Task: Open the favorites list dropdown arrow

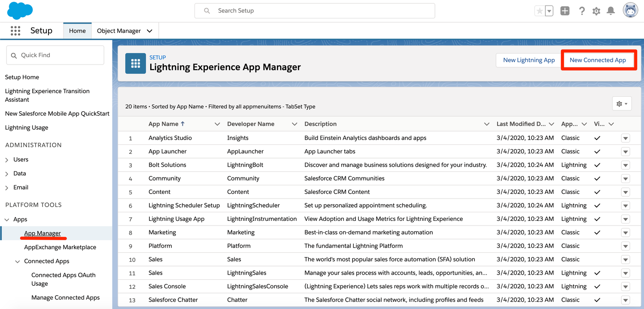Action: (x=549, y=11)
